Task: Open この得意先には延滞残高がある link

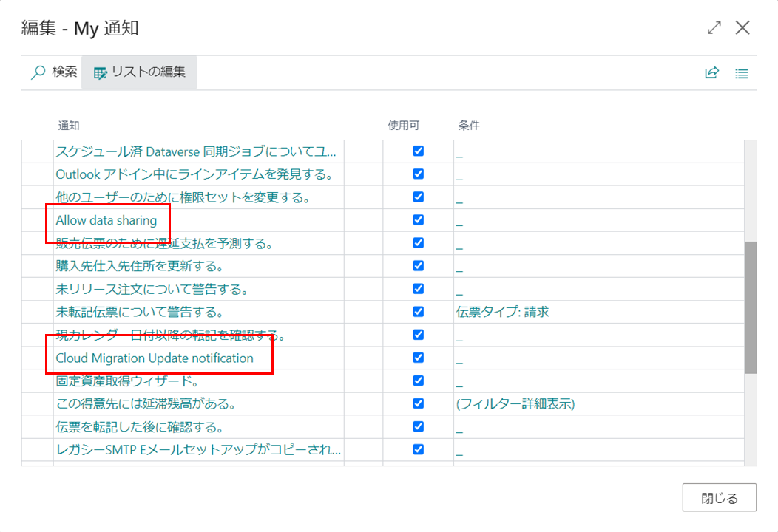Action: point(146,403)
